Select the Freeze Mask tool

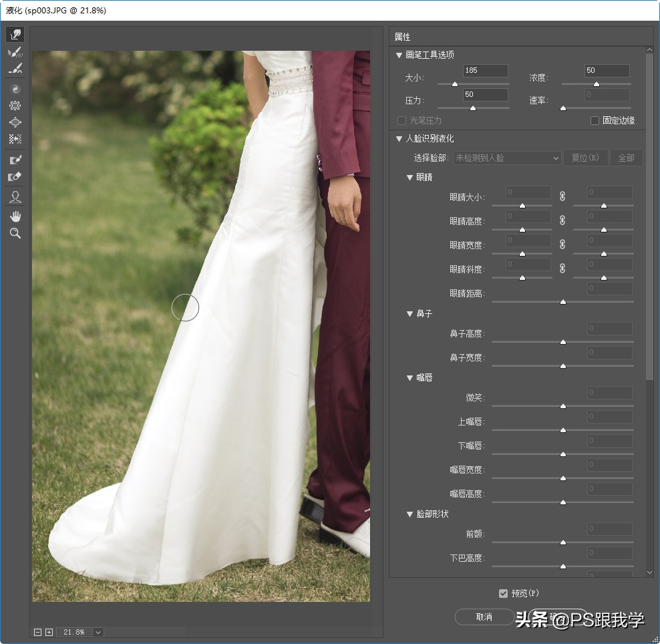click(x=15, y=160)
